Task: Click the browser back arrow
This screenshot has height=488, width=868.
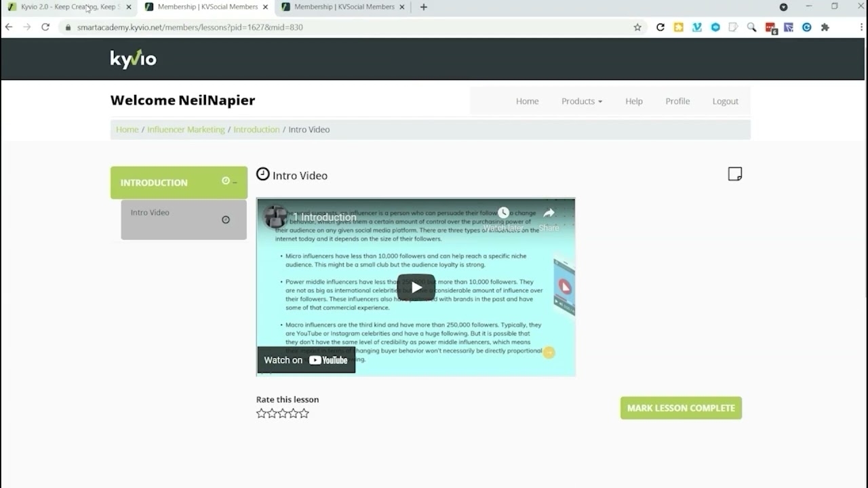Action: click(x=9, y=27)
